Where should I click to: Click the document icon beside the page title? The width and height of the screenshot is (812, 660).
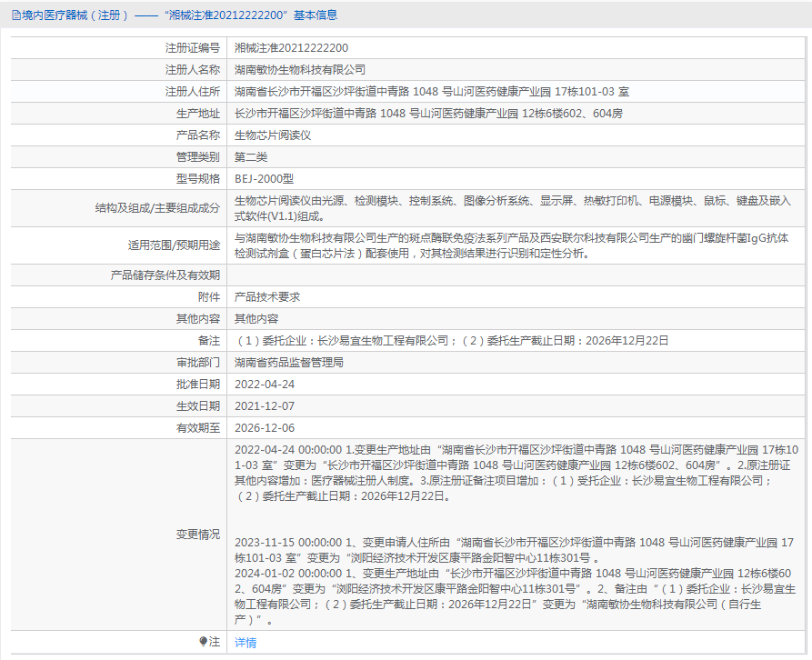pos(15,15)
